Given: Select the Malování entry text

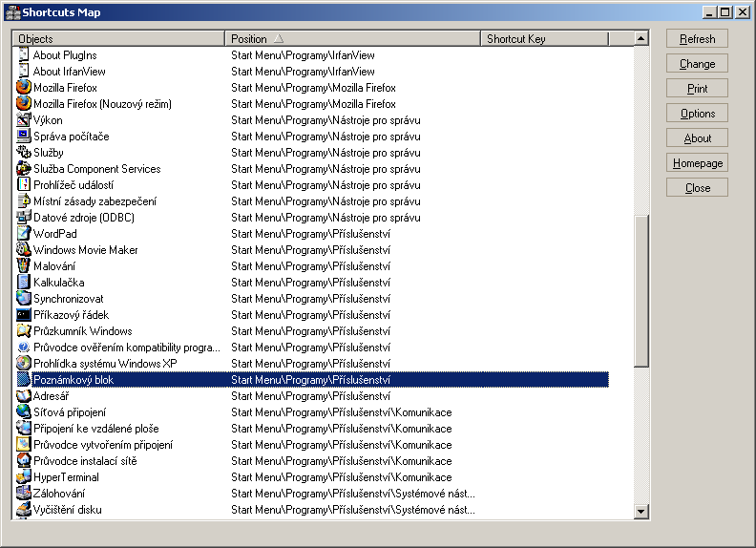Looking at the screenshot, I should point(54,266).
